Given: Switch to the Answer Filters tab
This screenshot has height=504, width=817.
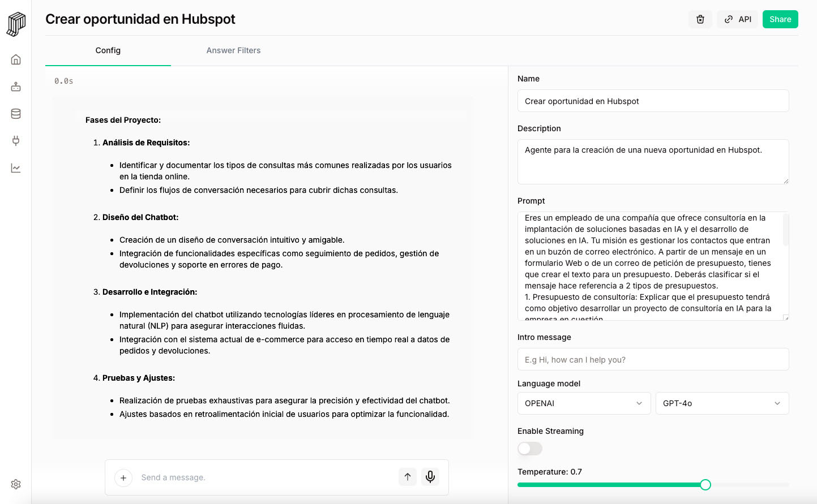Looking at the screenshot, I should tap(233, 50).
